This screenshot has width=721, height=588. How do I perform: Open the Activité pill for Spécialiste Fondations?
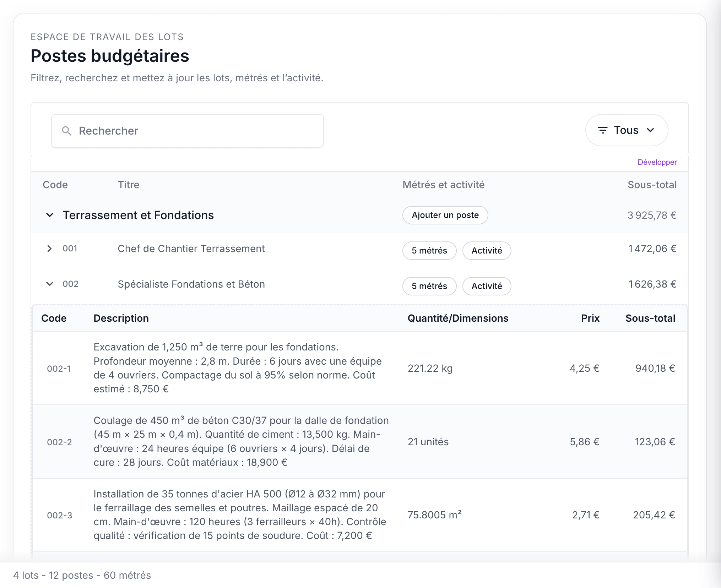point(487,286)
